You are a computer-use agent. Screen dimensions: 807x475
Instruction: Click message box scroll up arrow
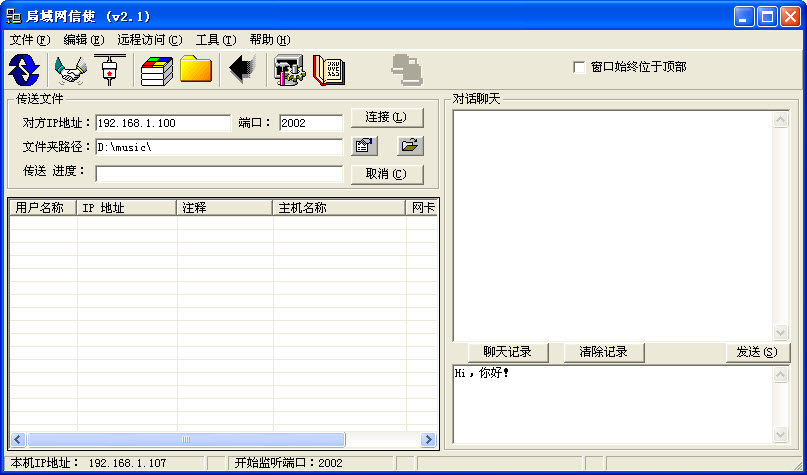point(781,374)
